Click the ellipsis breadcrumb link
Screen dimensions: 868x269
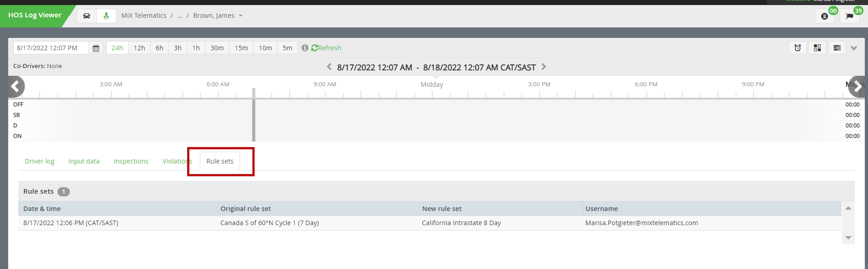[180, 16]
